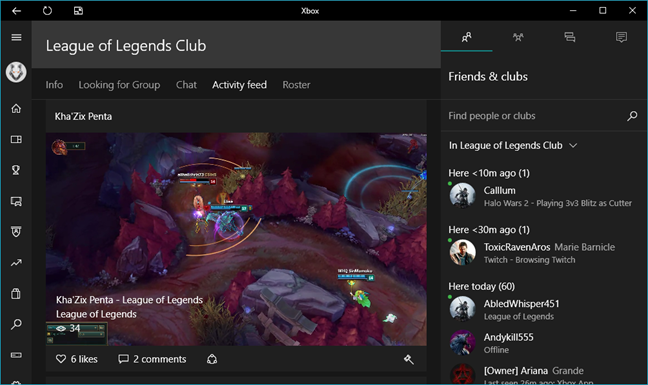Share the Kha'Zix Penta post
This screenshot has width=648, height=385.
[x=212, y=359]
